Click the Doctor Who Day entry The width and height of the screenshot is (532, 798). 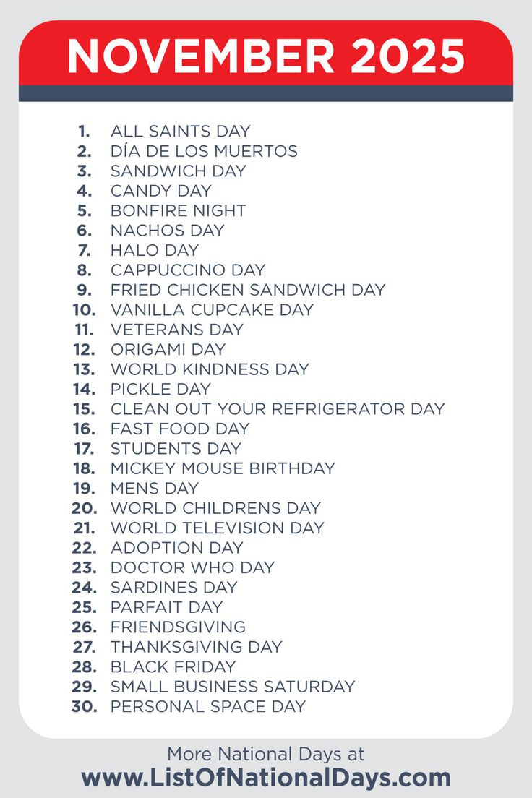pos(192,567)
